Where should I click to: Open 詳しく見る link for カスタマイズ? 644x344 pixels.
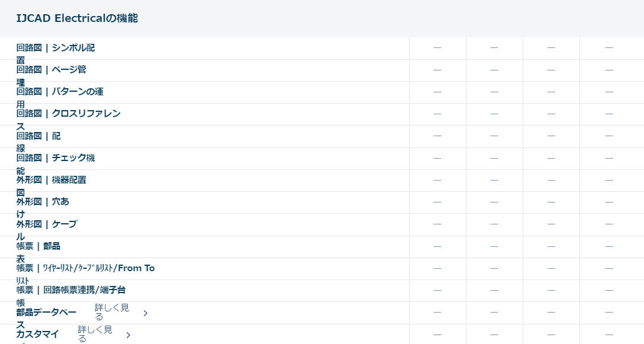click(95, 334)
